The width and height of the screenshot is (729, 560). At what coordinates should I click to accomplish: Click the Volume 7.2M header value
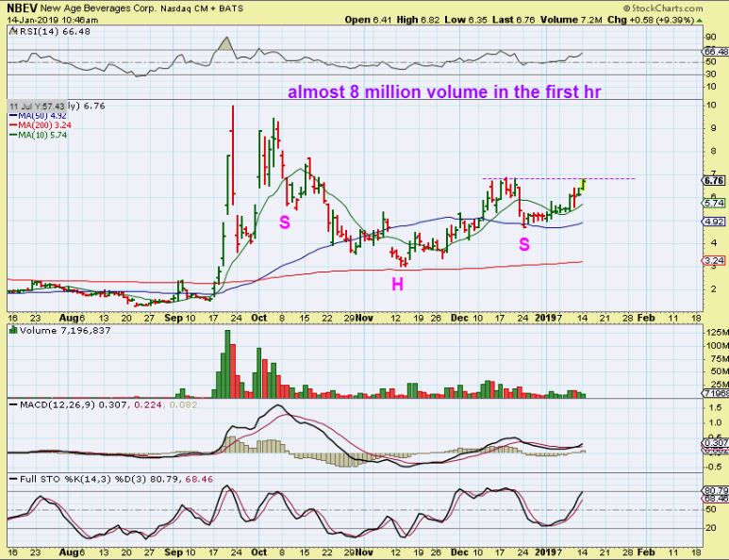click(x=572, y=20)
